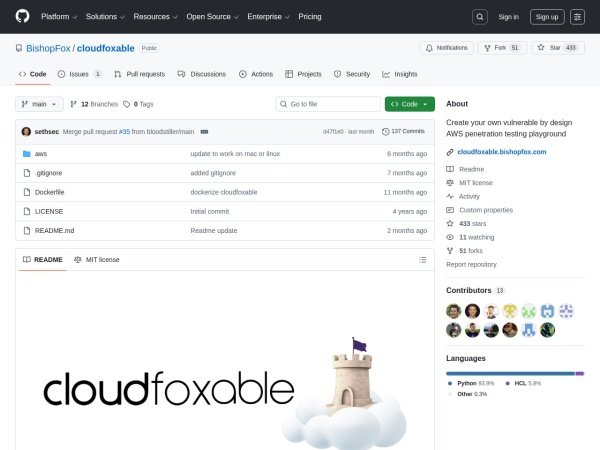Open README outline list icon
This screenshot has height=450, width=600.
(x=422, y=260)
